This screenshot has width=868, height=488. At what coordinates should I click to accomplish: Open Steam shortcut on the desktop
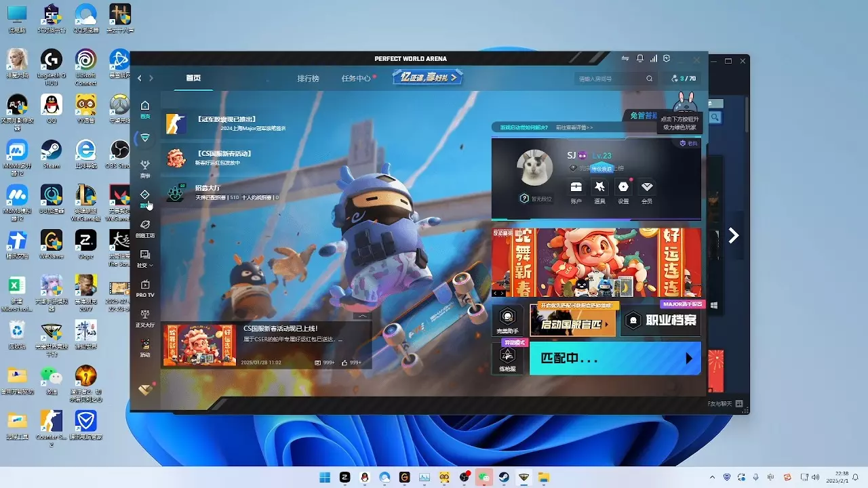click(52, 154)
